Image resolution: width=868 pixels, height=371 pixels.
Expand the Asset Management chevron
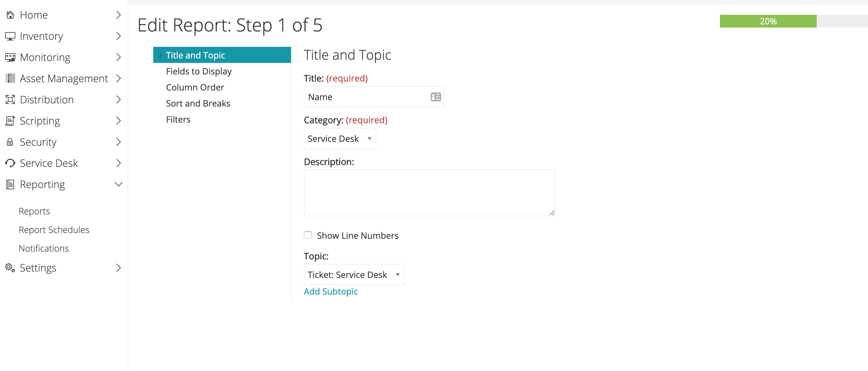(118, 78)
